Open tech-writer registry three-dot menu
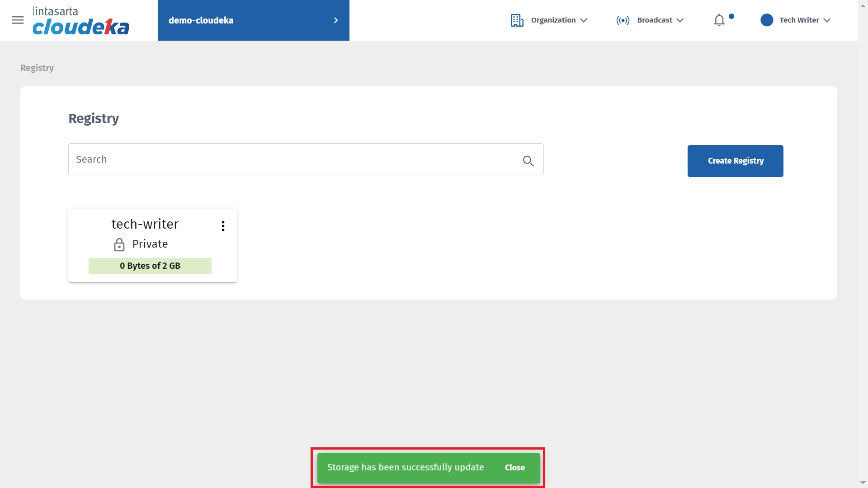This screenshot has width=868, height=488. click(223, 226)
